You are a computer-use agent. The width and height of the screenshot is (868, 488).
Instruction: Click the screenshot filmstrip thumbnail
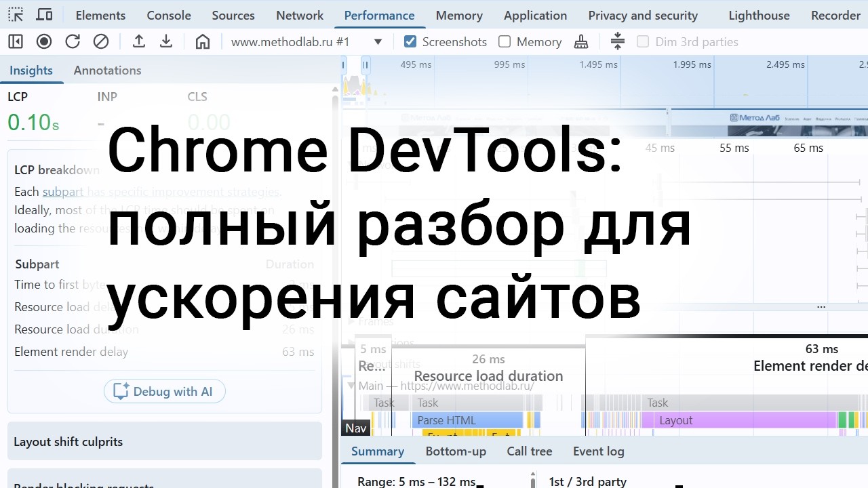tap(768, 123)
